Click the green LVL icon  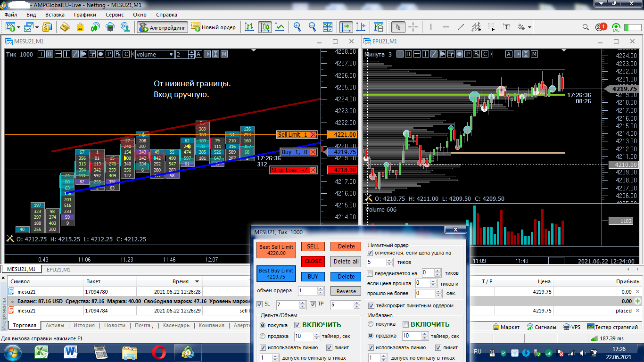(616, 27)
